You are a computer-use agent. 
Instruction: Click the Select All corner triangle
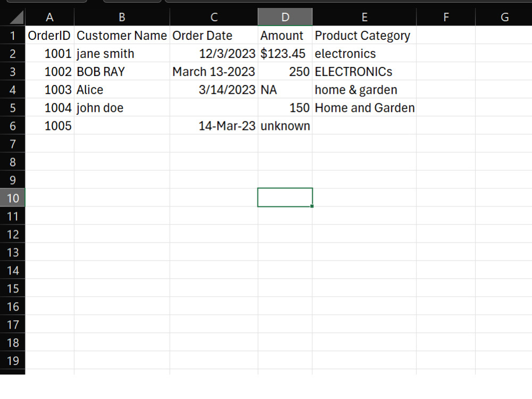tap(16, 18)
